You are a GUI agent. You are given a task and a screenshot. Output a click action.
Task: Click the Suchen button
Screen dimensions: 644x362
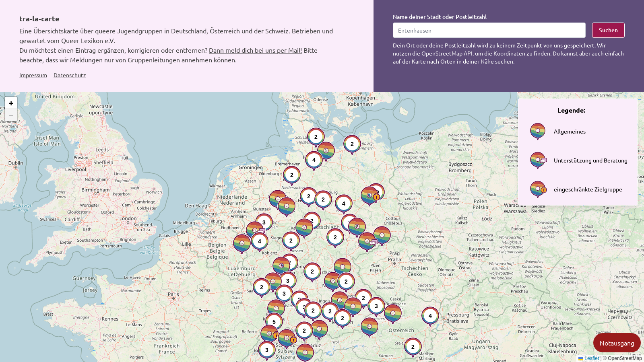608,30
